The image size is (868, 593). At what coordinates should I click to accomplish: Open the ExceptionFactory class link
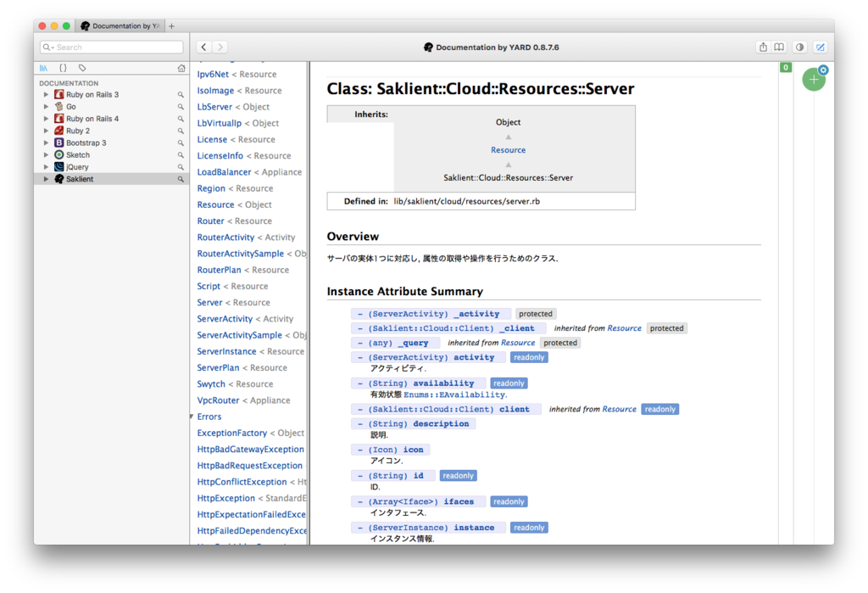pyautogui.click(x=232, y=434)
